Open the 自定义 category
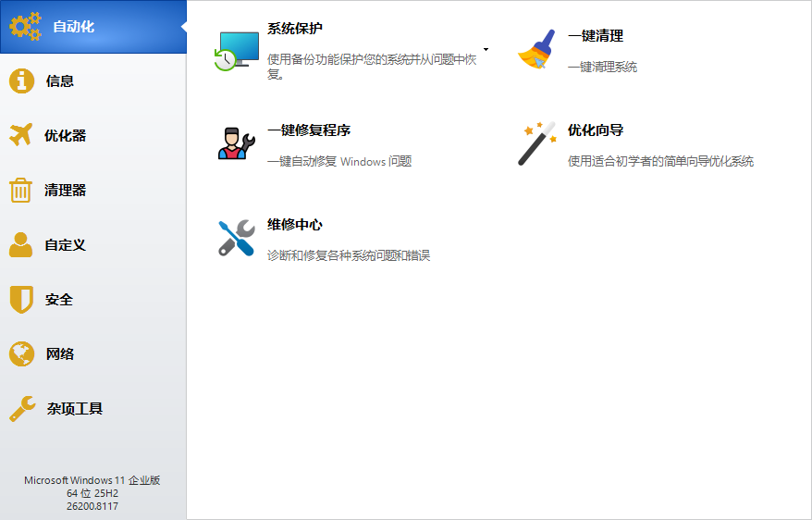Screen dimensions: 812x520 pyautogui.click(x=93, y=244)
